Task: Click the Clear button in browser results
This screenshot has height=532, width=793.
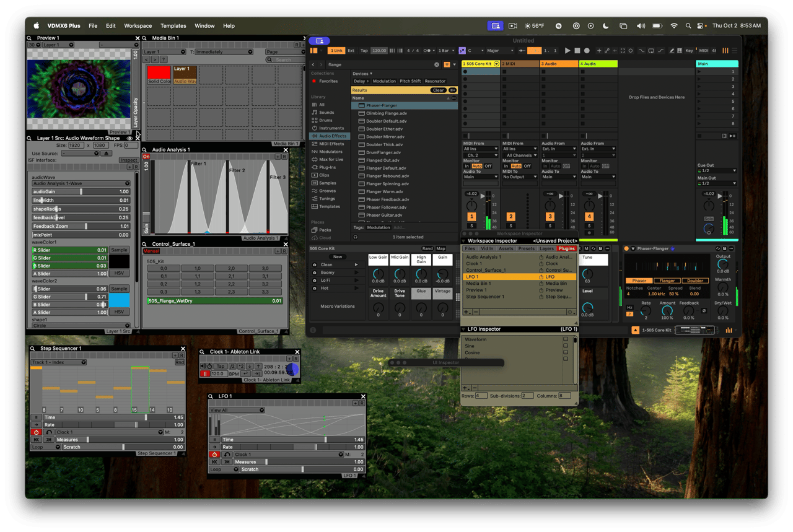Action: point(438,90)
